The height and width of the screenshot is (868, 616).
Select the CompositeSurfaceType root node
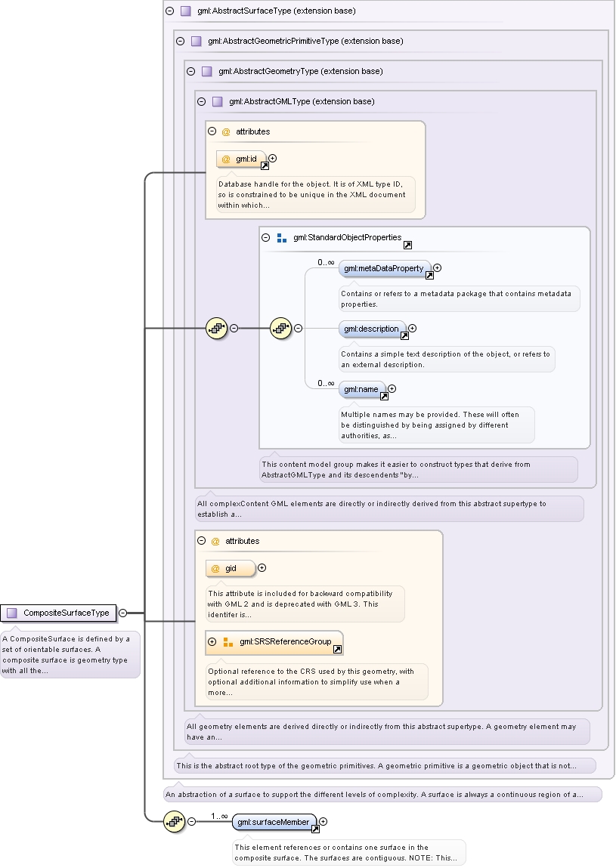pos(59,613)
